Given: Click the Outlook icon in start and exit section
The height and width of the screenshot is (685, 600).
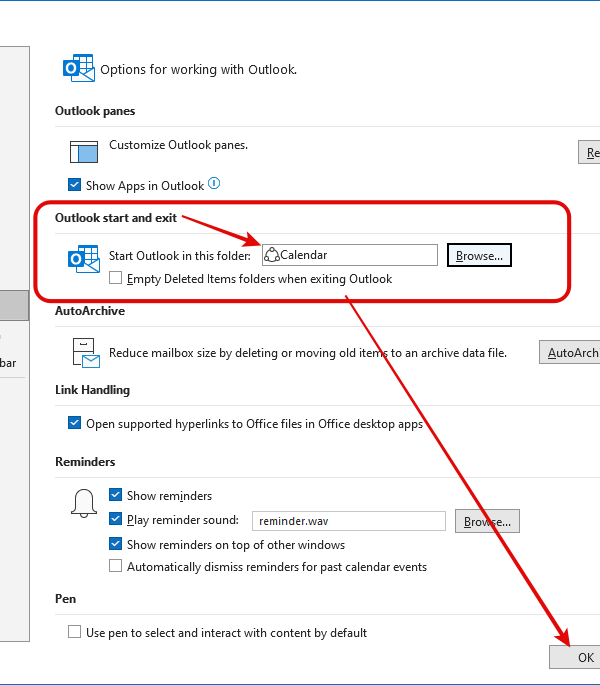Looking at the screenshot, I should pos(83,259).
